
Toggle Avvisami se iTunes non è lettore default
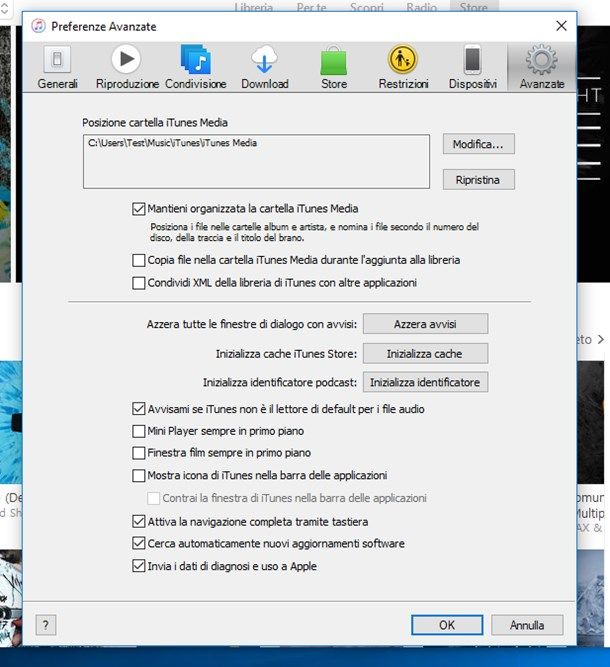click(x=139, y=409)
